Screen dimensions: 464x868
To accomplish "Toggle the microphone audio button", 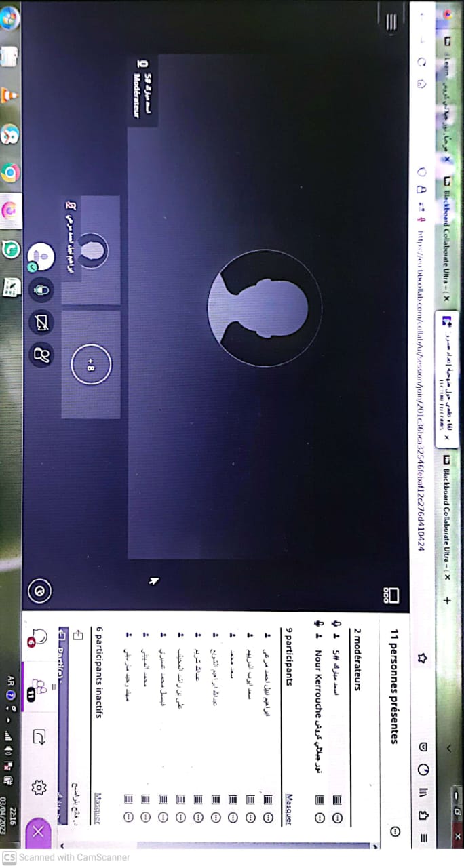I will click(41, 290).
